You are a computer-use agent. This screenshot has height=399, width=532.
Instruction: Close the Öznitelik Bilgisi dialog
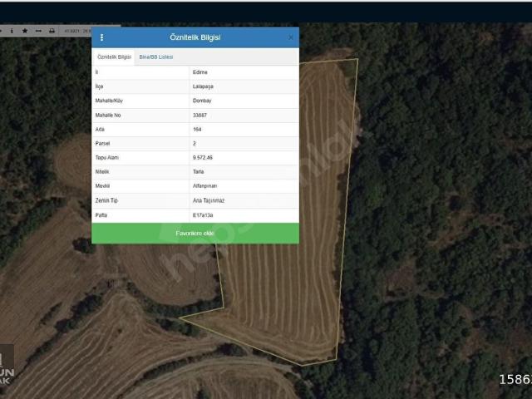point(290,37)
